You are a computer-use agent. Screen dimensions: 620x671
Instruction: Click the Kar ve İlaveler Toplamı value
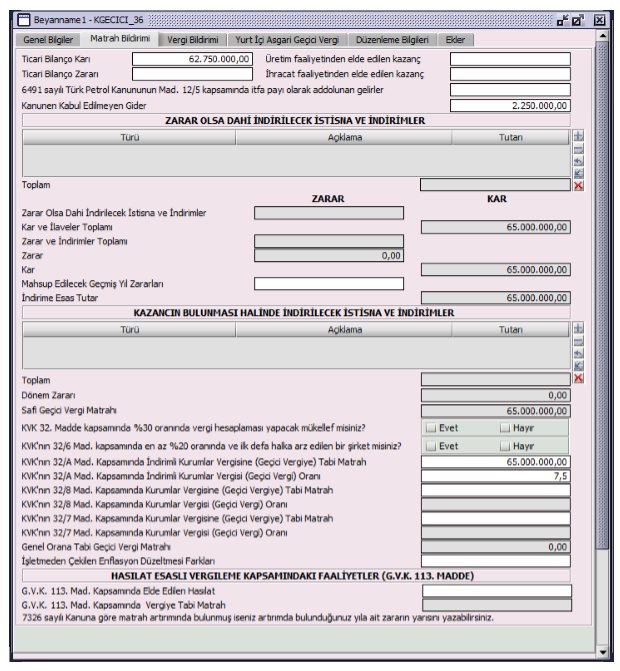(x=495, y=227)
